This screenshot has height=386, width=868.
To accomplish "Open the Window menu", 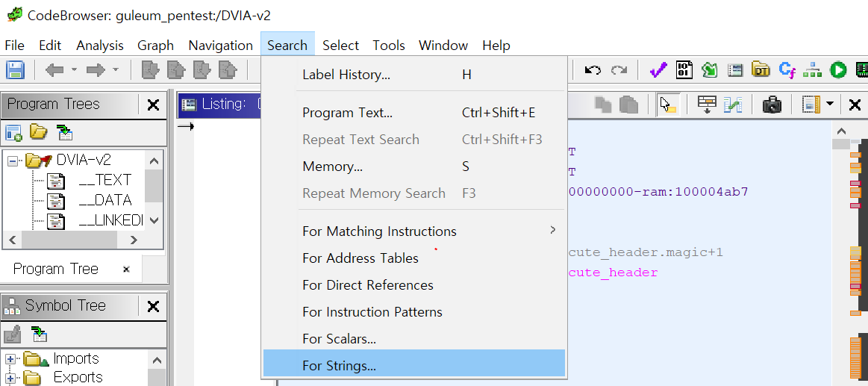I will click(x=443, y=46).
